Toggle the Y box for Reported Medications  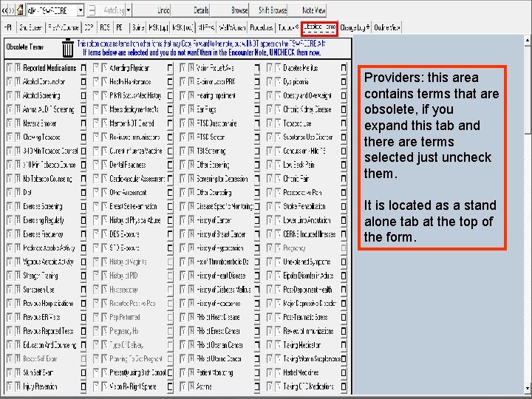pos(10,68)
